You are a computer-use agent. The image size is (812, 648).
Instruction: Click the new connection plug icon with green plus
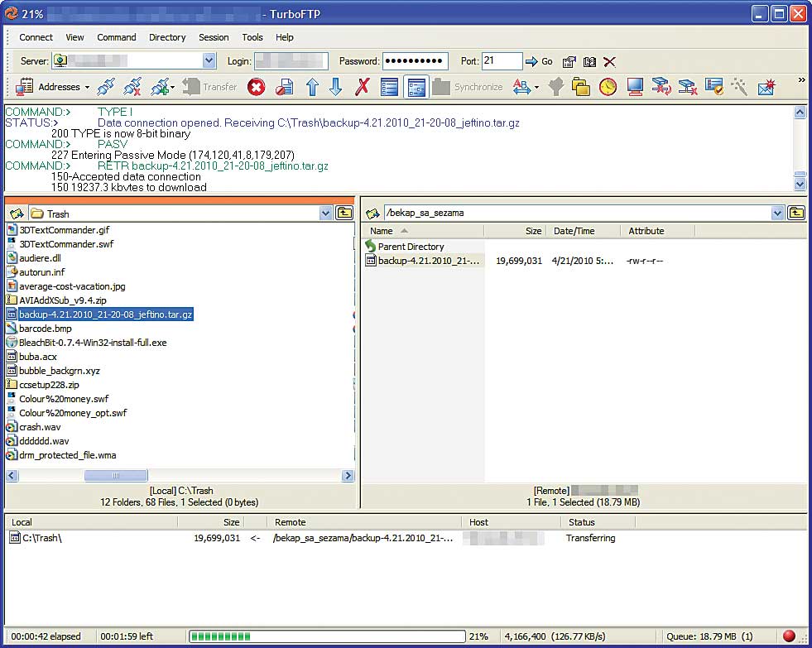159,87
